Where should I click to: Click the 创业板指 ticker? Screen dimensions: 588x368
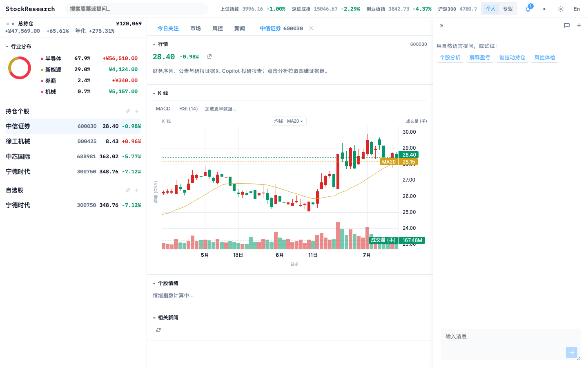coord(399,9)
